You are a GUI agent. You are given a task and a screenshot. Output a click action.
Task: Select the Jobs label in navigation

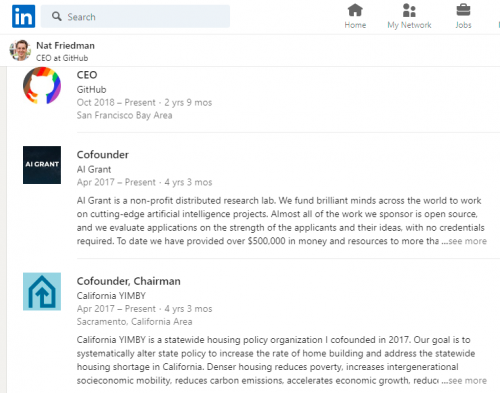tap(463, 25)
